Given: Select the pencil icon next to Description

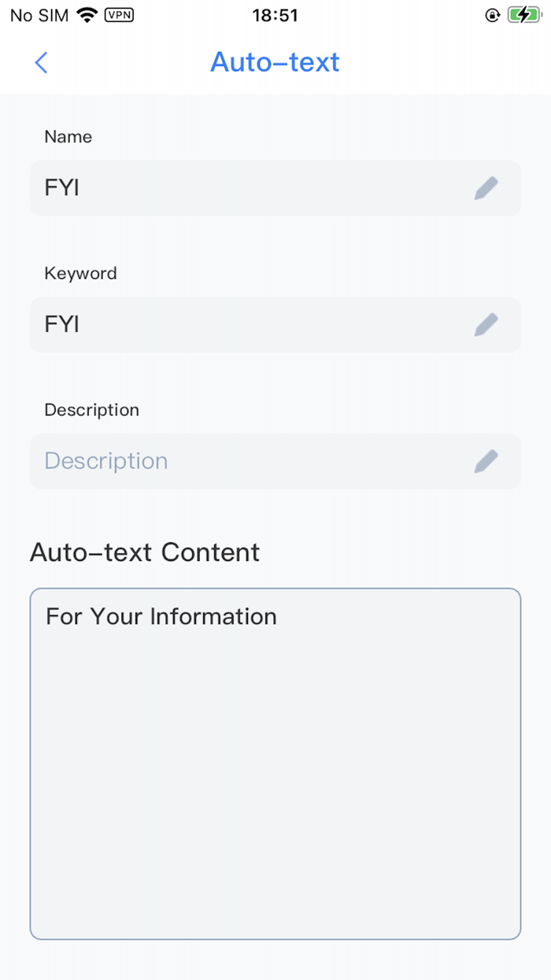Looking at the screenshot, I should point(486,461).
